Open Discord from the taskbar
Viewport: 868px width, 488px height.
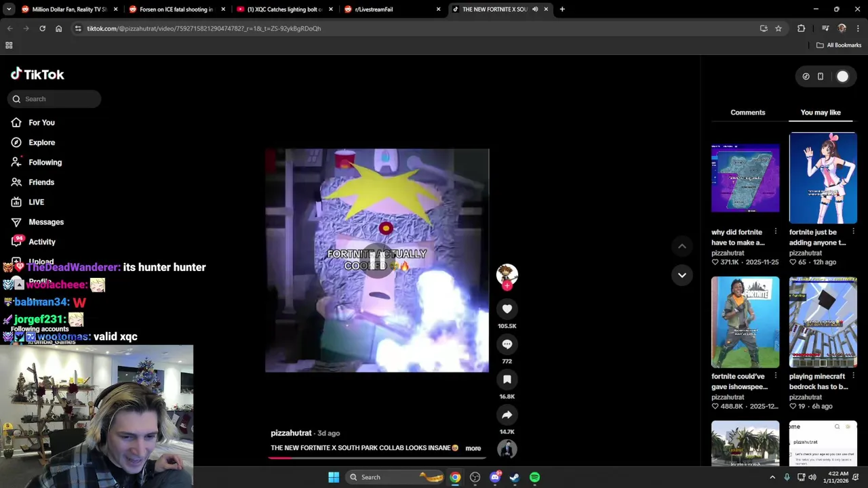(x=495, y=477)
